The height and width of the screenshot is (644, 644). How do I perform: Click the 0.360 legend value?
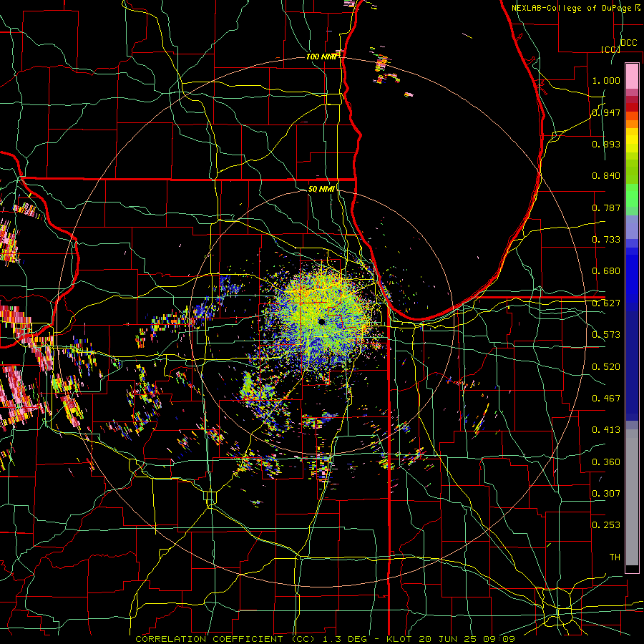(606, 462)
